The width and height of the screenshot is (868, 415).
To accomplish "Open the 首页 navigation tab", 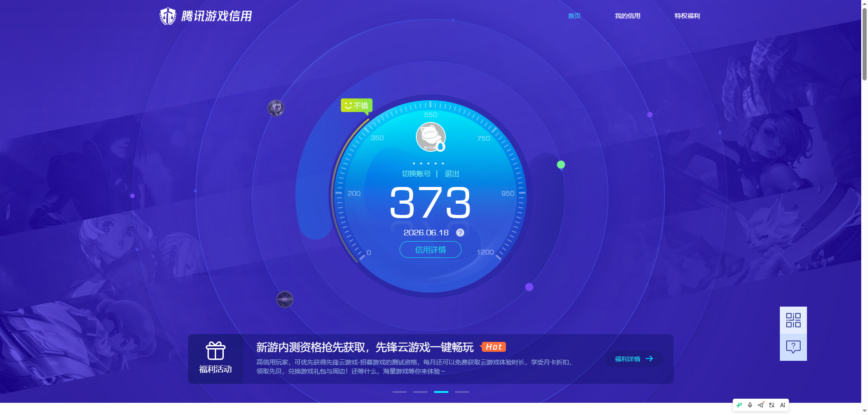I will pyautogui.click(x=574, y=16).
